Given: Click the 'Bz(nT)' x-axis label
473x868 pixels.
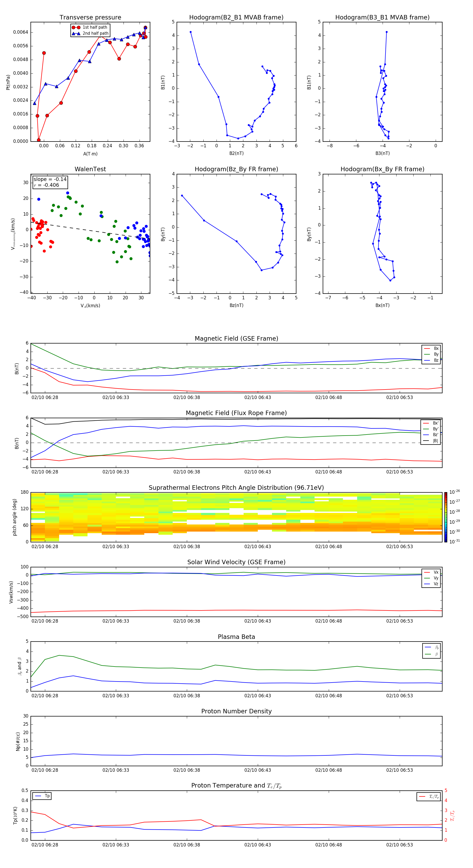Looking at the screenshot, I should point(236,305).
